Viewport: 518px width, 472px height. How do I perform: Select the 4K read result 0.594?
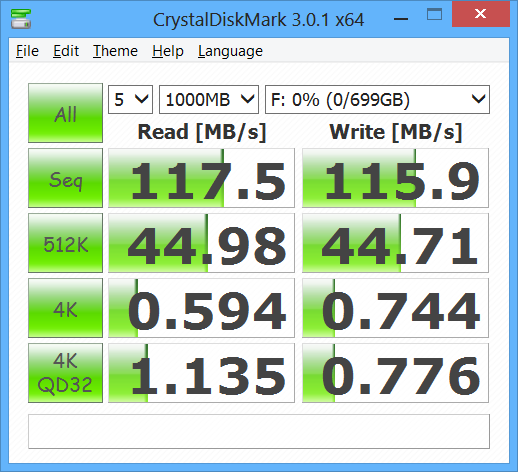[x=201, y=308]
